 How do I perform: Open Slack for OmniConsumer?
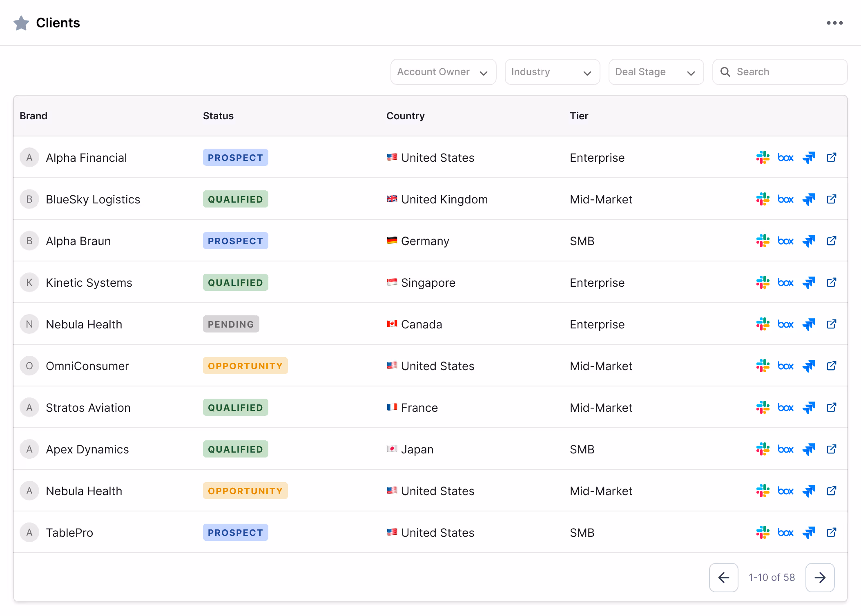(x=763, y=366)
